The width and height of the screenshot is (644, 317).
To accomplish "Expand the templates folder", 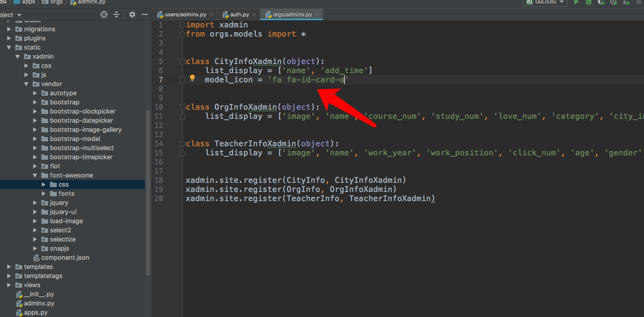I will pyautogui.click(x=9, y=267).
